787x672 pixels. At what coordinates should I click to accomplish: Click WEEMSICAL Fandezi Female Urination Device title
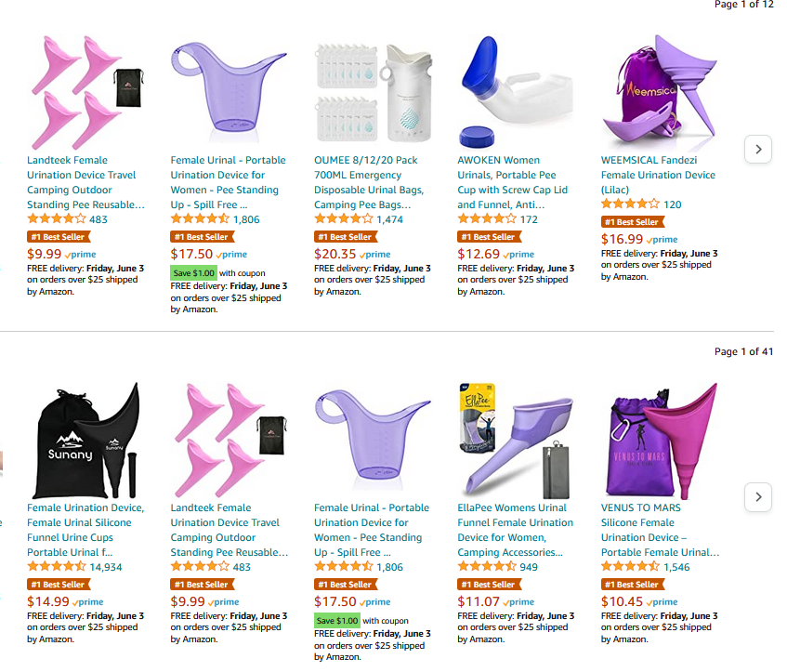[658, 175]
